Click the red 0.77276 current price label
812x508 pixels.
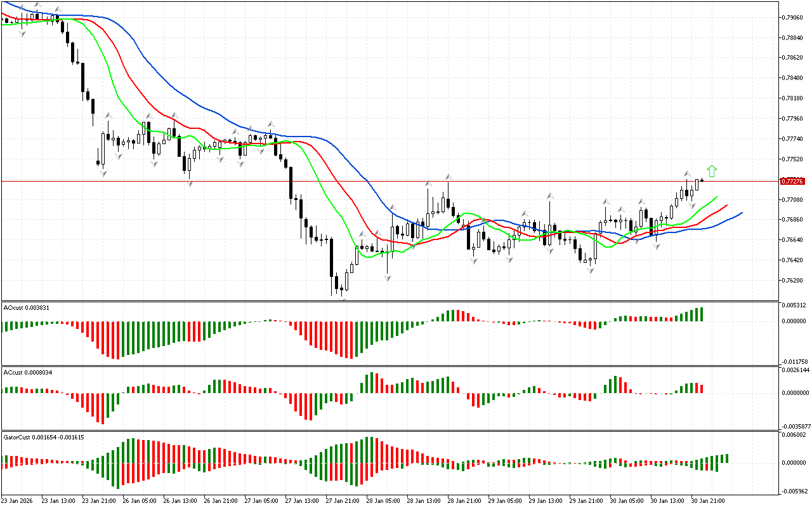794,182
